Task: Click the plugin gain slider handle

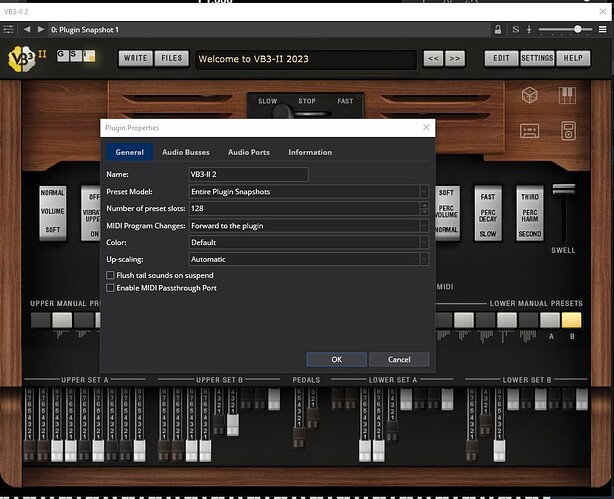Action: tap(578, 29)
